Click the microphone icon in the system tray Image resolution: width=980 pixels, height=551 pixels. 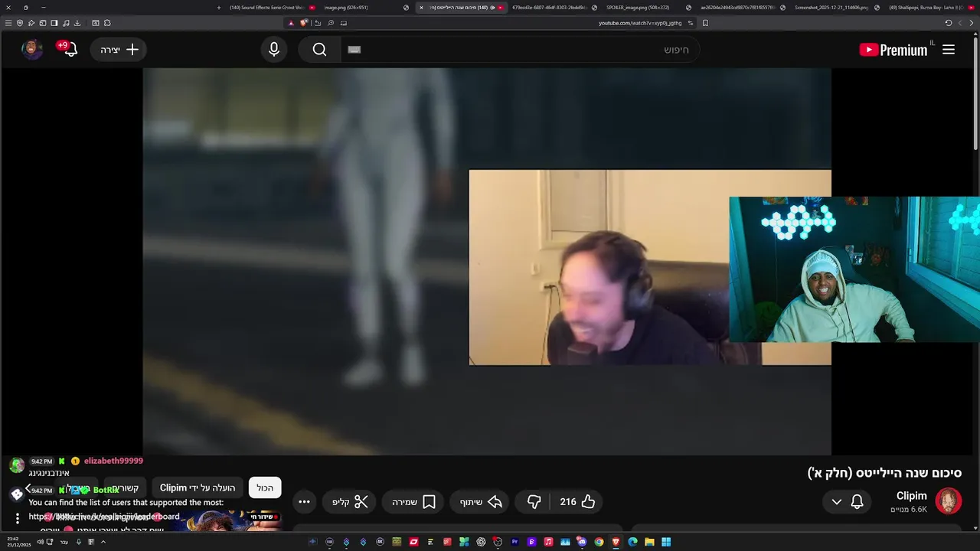tap(78, 542)
